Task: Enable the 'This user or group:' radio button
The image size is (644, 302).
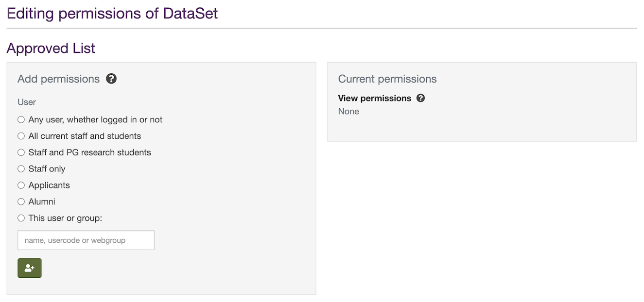Action: [21, 218]
